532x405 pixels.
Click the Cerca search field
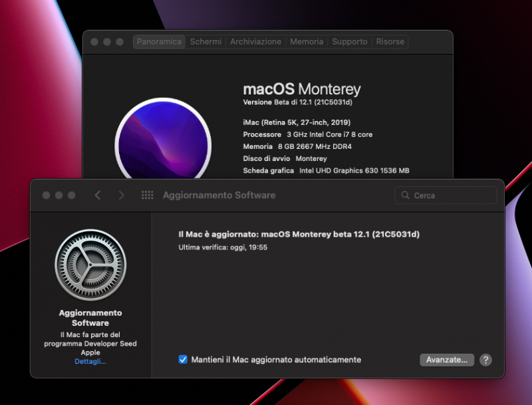tap(446, 196)
